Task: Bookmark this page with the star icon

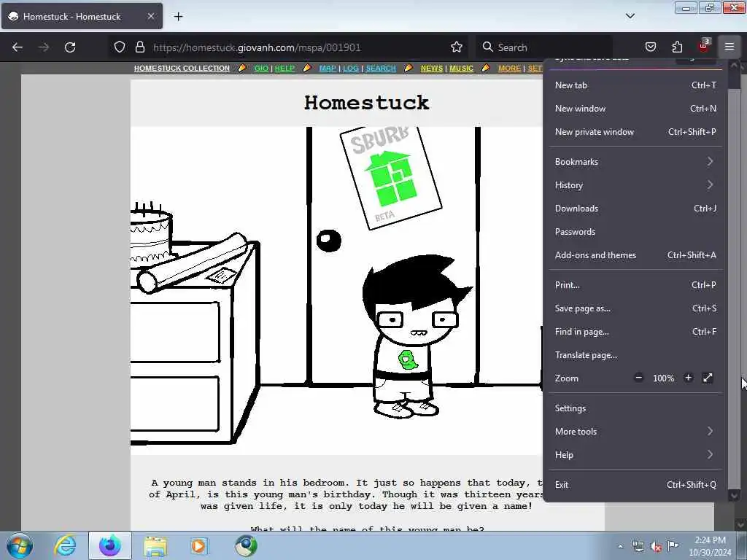Action: (x=457, y=47)
